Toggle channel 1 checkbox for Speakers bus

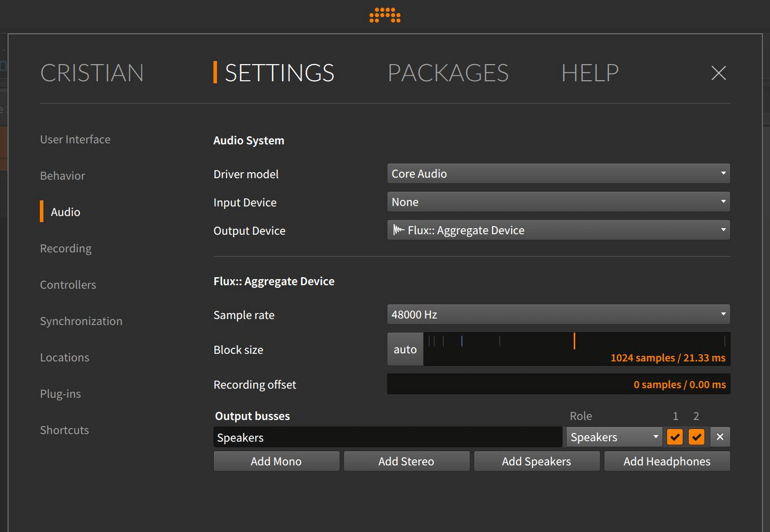tap(675, 437)
